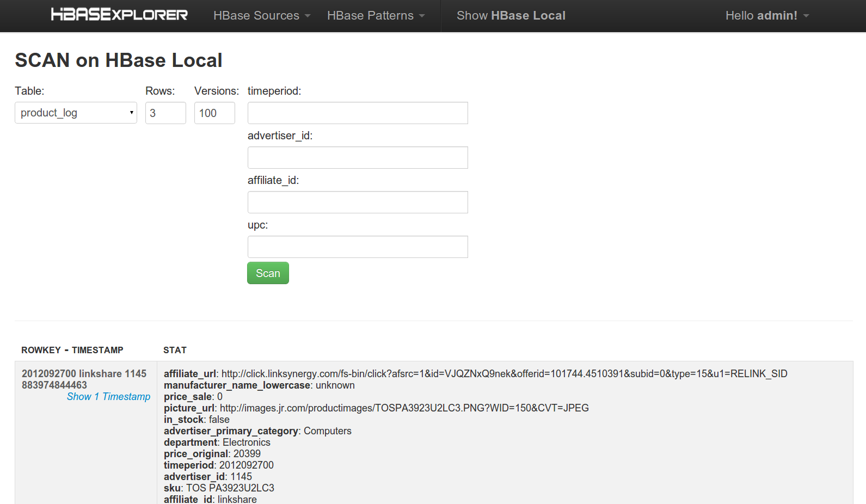Screen dimensions: 866x504
Task: Click the department: Electronics entry
Action: pyautogui.click(x=217, y=442)
